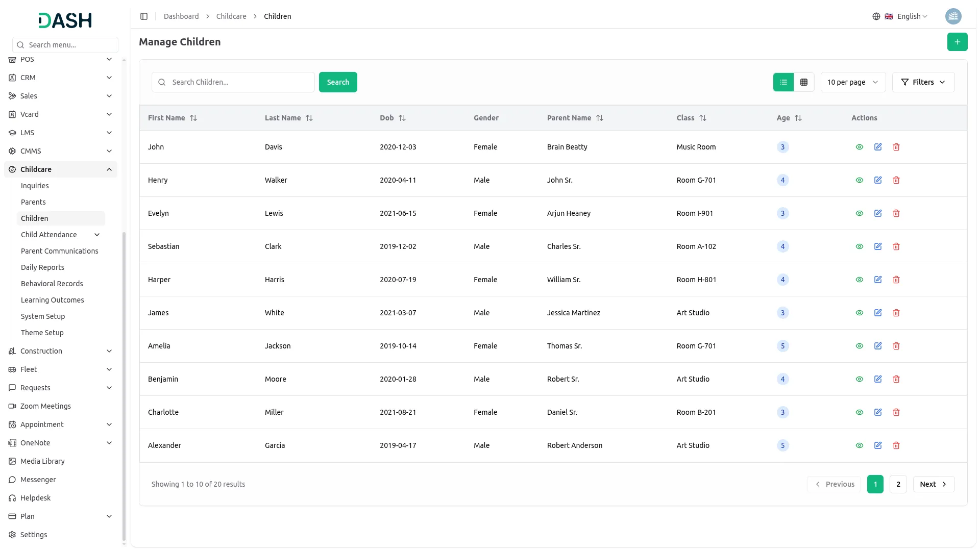
Task: Switch to list view layout
Action: [x=783, y=82]
